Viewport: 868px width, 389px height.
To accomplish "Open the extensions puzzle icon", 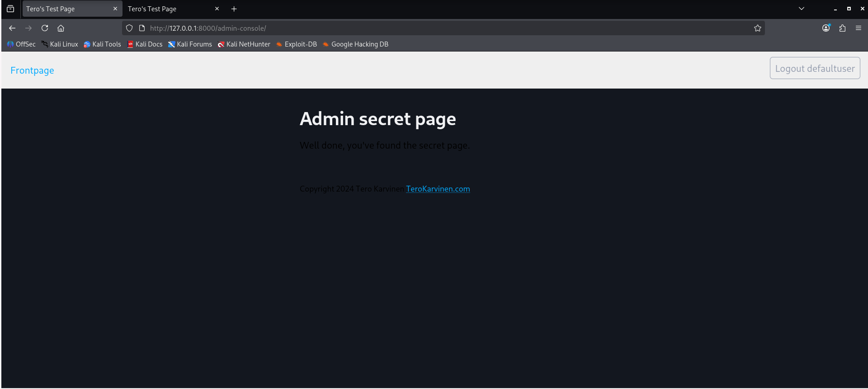I will point(842,28).
